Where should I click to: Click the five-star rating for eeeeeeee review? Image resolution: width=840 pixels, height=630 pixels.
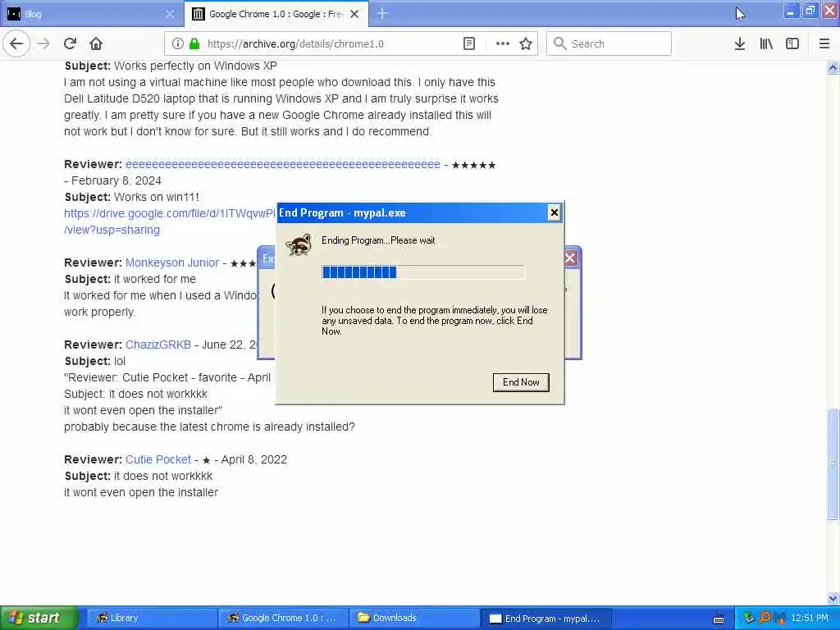[x=473, y=165]
